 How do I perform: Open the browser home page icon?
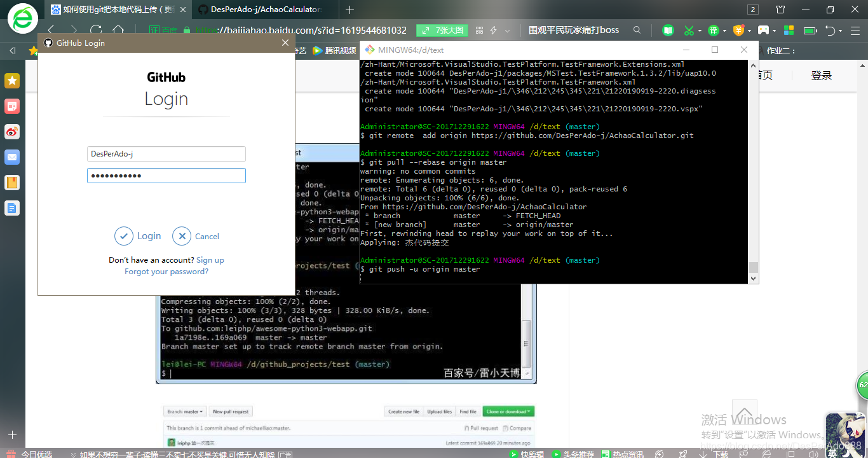pos(118,30)
